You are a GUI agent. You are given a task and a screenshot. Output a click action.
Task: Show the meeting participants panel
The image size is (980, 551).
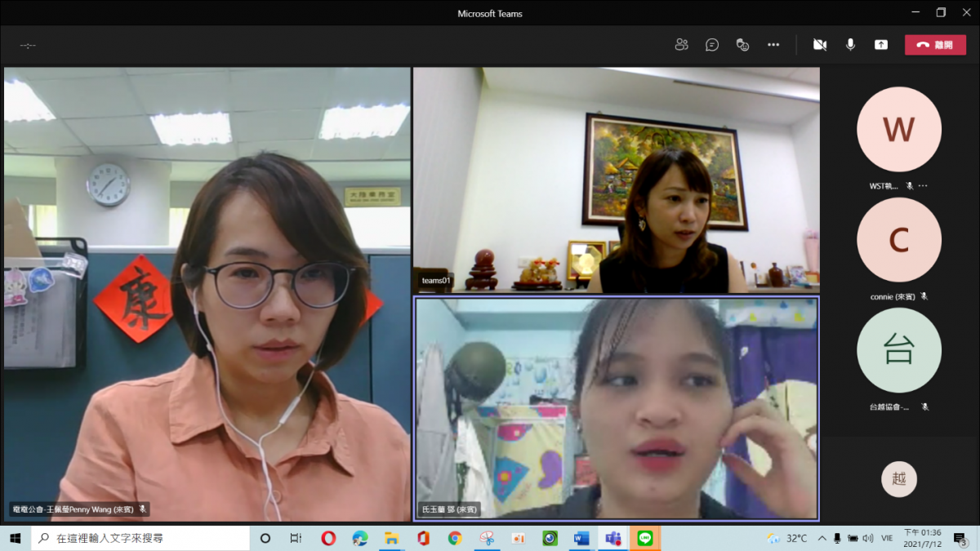click(681, 45)
